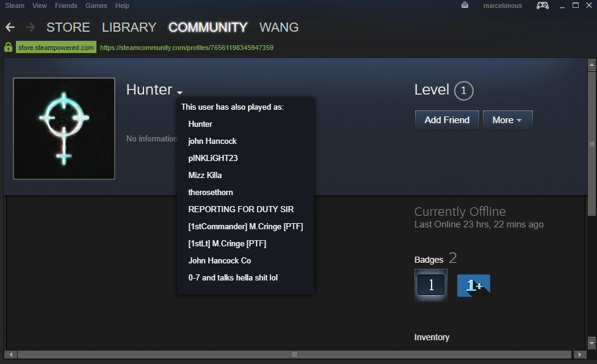
Task: Click the forward navigation arrow
Action: pyautogui.click(x=30, y=27)
